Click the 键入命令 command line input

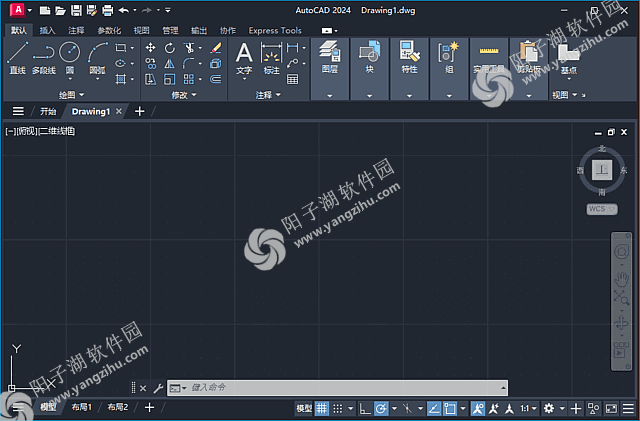click(337, 388)
